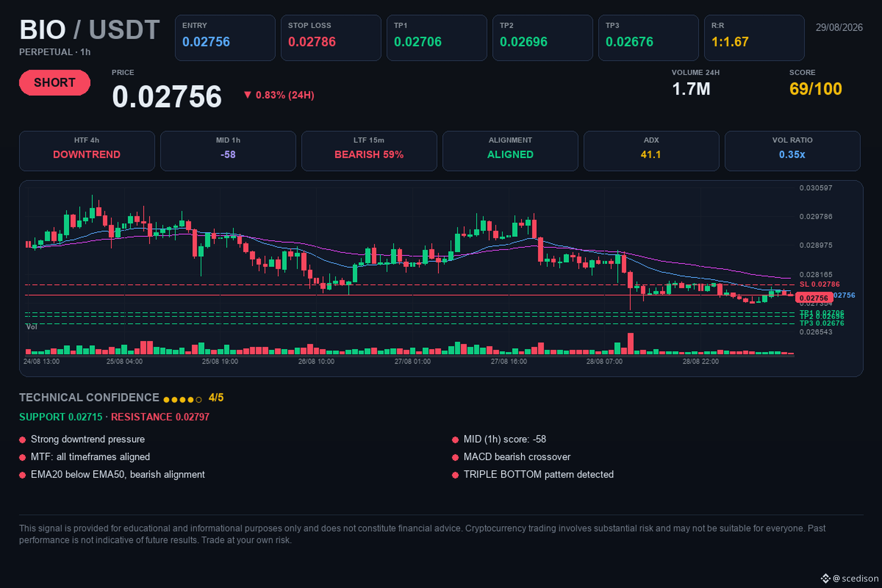
Task: Click the 28/08 07:00 time axis label
Action: [605, 362]
